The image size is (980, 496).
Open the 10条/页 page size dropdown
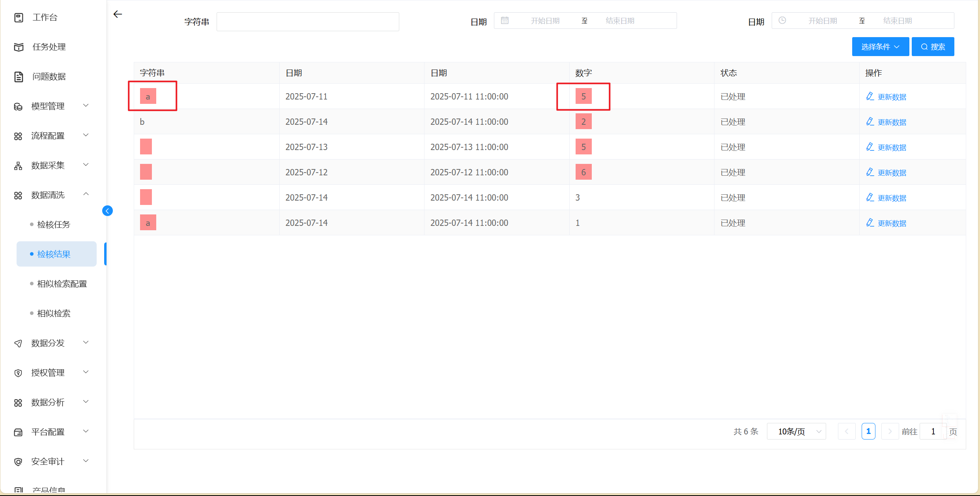coord(796,431)
